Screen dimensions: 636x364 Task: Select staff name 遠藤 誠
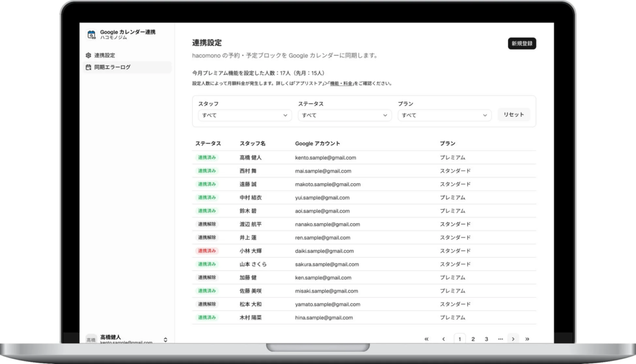click(x=248, y=184)
